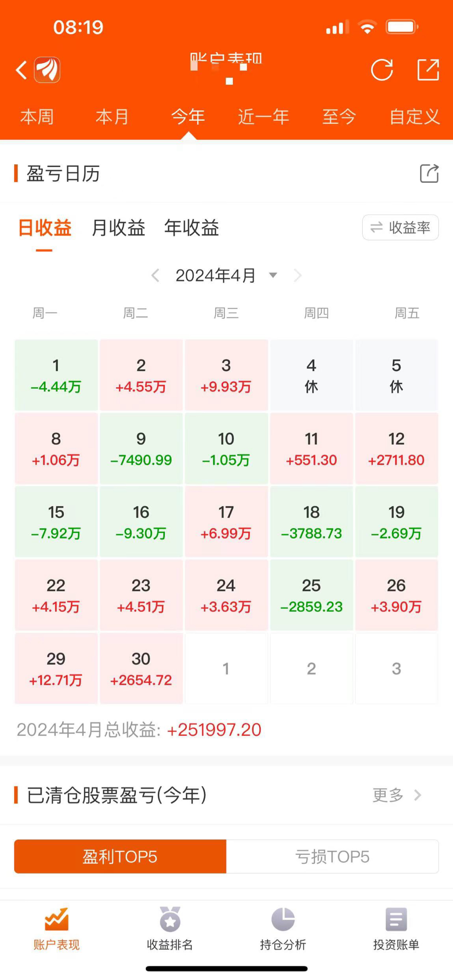Go to the next month
Image resolution: width=453 pixels, height=980 pixels.
[298, 276]
